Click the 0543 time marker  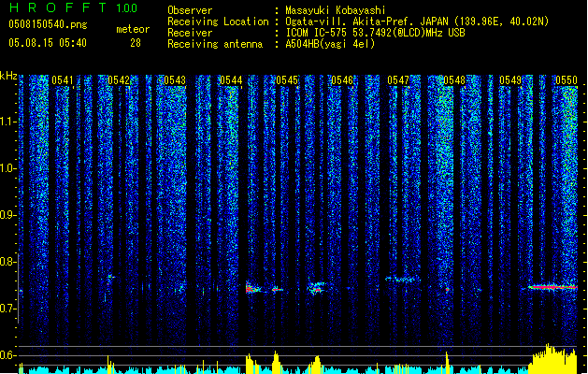[175, 80]
